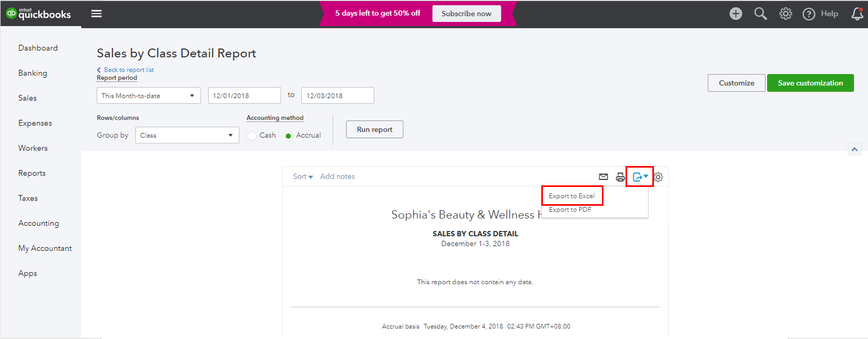This screenshot has height=339, width=868.
Task: Choose Export to PDF
Action: (x=570, y=210)
